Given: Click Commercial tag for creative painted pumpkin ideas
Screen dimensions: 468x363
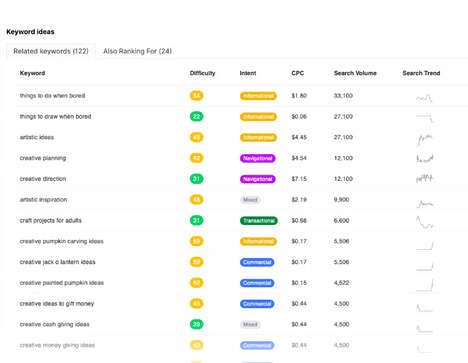Looking at the screenshot, I should click(257, 283).
